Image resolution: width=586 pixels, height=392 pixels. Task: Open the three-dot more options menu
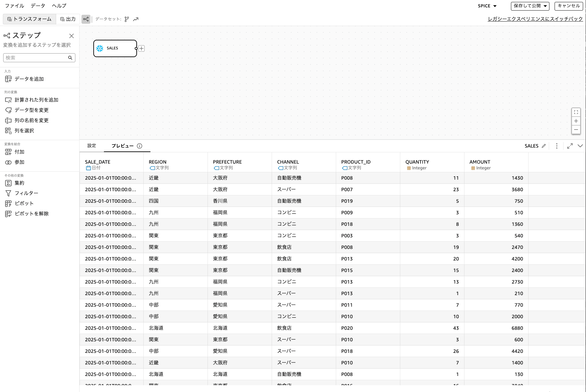pos(557,146)
